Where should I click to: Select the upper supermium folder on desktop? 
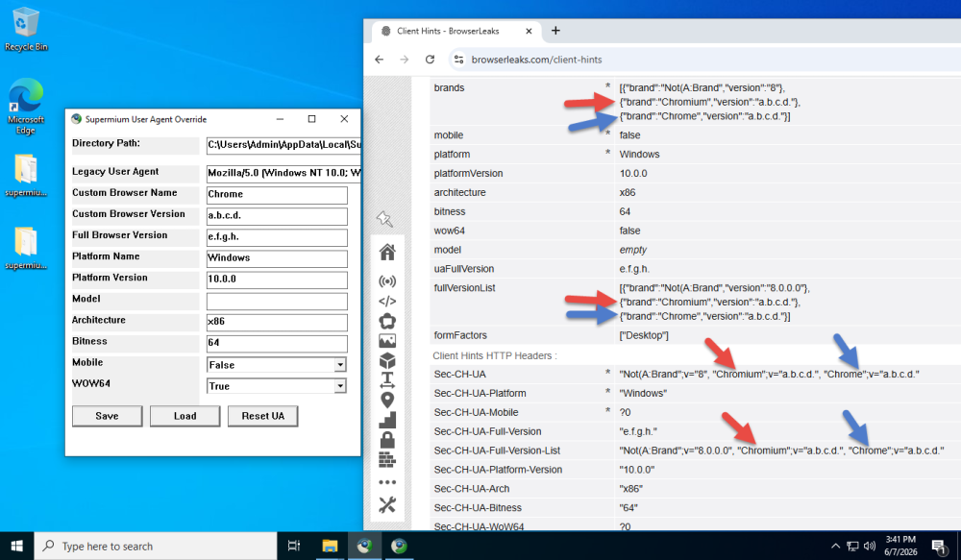(x=26, y=175)
